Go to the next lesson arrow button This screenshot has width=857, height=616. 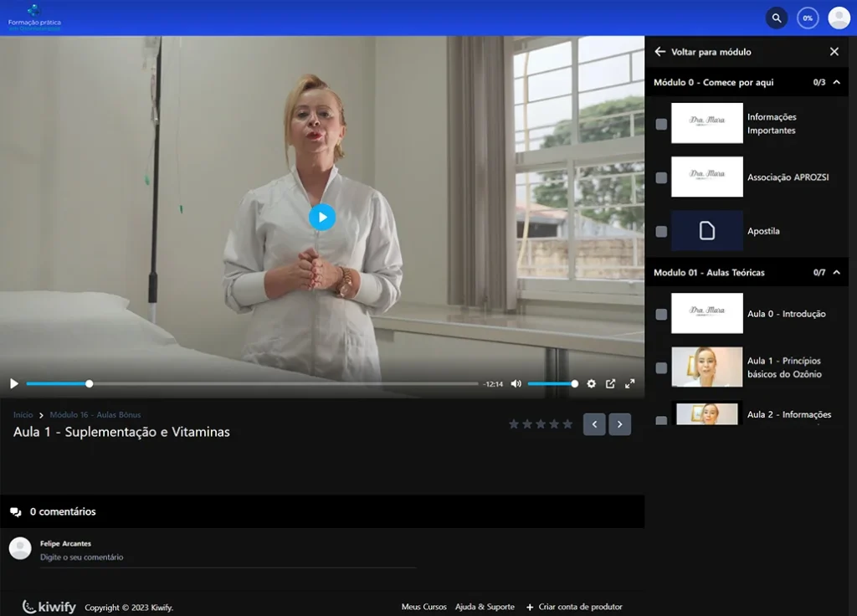[619, 424]
